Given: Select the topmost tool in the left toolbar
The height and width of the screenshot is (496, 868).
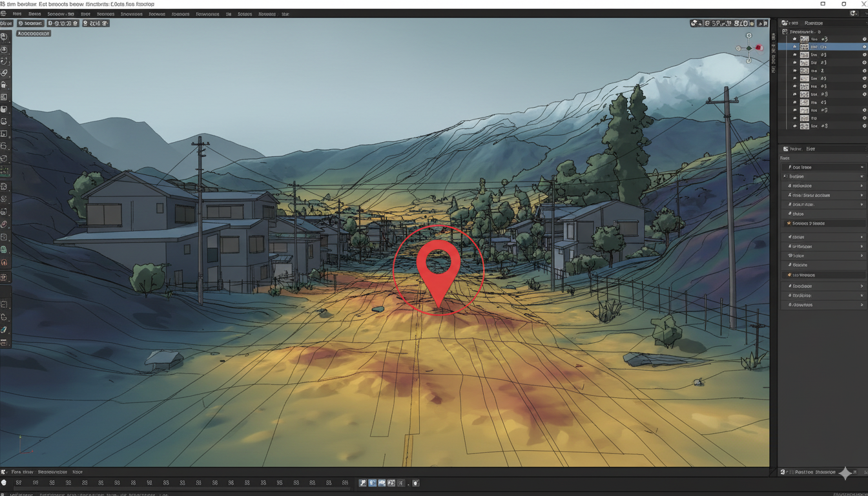Looking at the screenshot, I should click(4, 37).
